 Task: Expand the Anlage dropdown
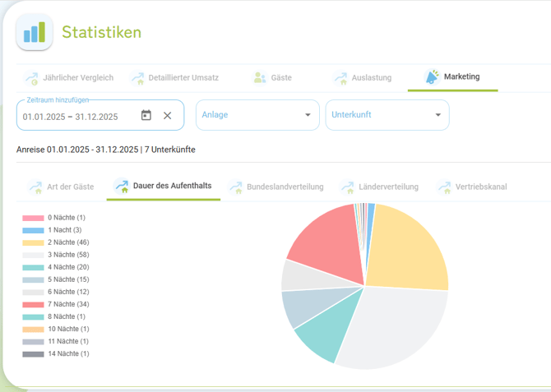(257, 115)
